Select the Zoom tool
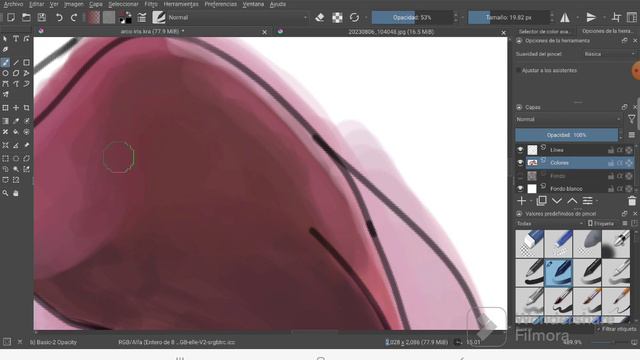The image size is (640, 360). click(x=5, y=193)
